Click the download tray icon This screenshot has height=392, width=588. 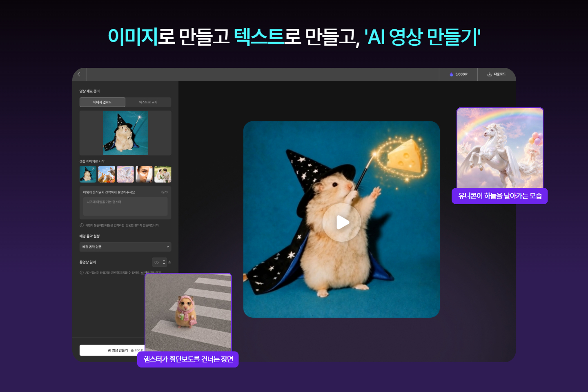click(490, 74)
